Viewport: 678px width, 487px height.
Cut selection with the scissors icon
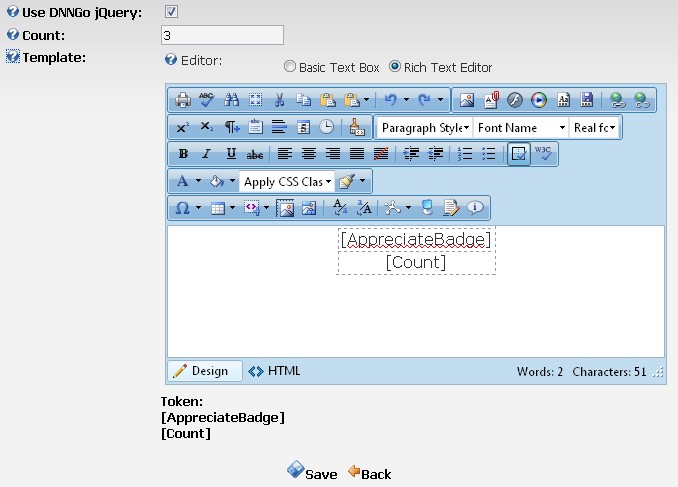coord(279,100)
